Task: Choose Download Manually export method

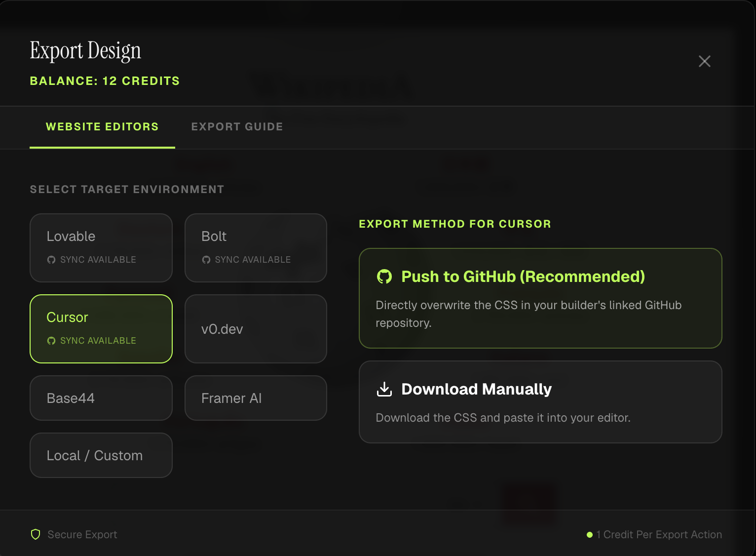Action: pyautogui.click(x=540, y=402)
